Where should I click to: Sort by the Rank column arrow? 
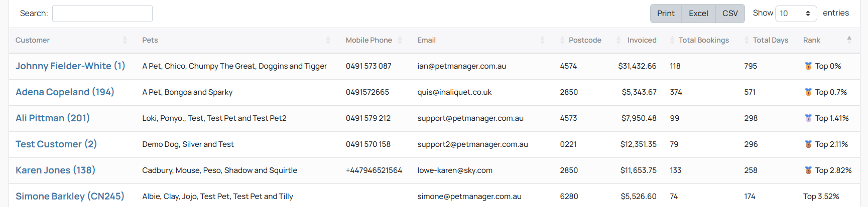(849, 40)
